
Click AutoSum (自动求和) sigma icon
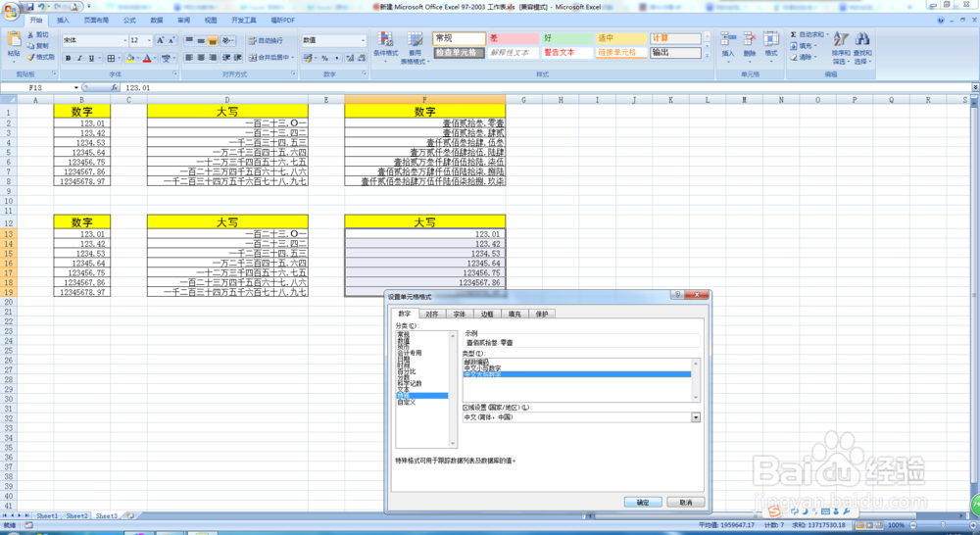793,35
